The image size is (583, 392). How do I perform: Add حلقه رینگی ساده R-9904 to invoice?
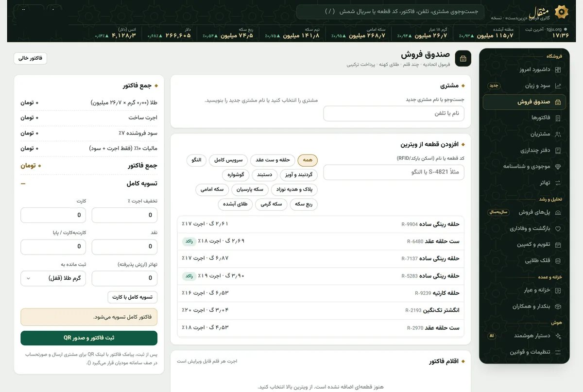[x=321, y=224]
